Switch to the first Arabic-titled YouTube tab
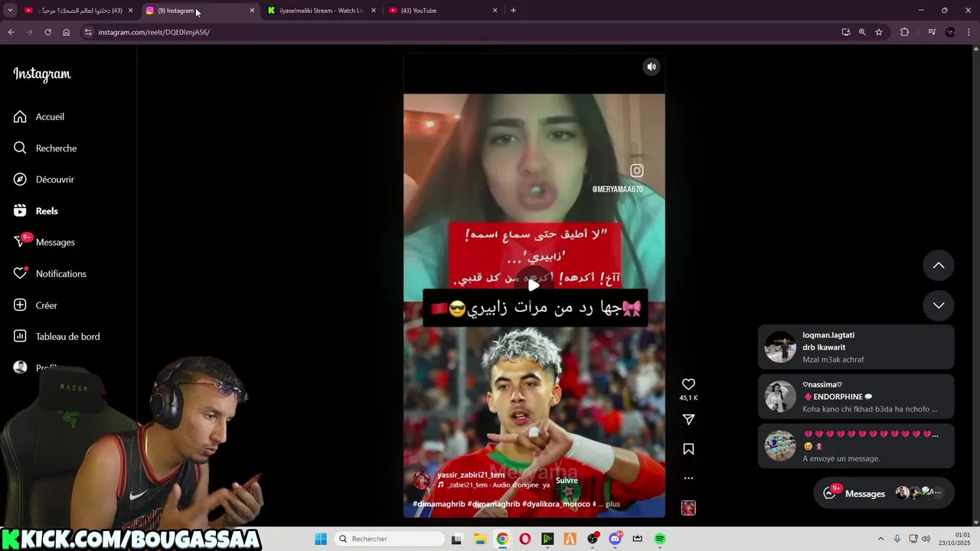This screenshot has width=980, height=551. click(x=80, y=11)
